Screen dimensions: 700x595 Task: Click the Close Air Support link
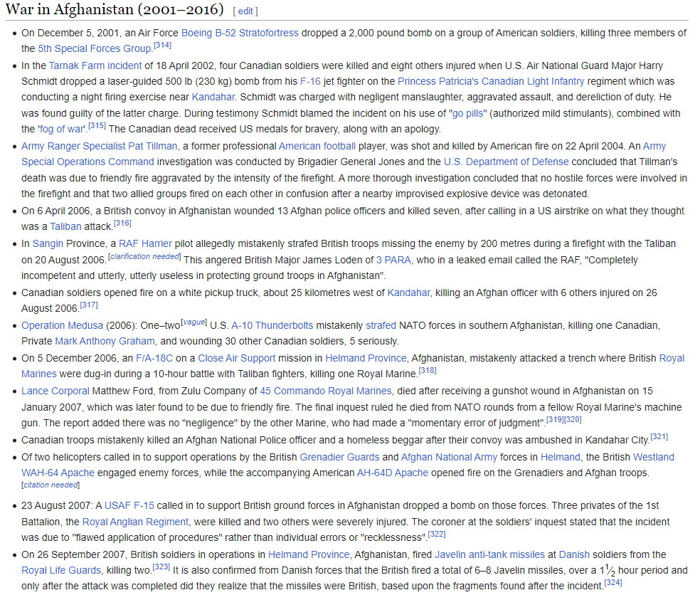[x=237, y=358]
